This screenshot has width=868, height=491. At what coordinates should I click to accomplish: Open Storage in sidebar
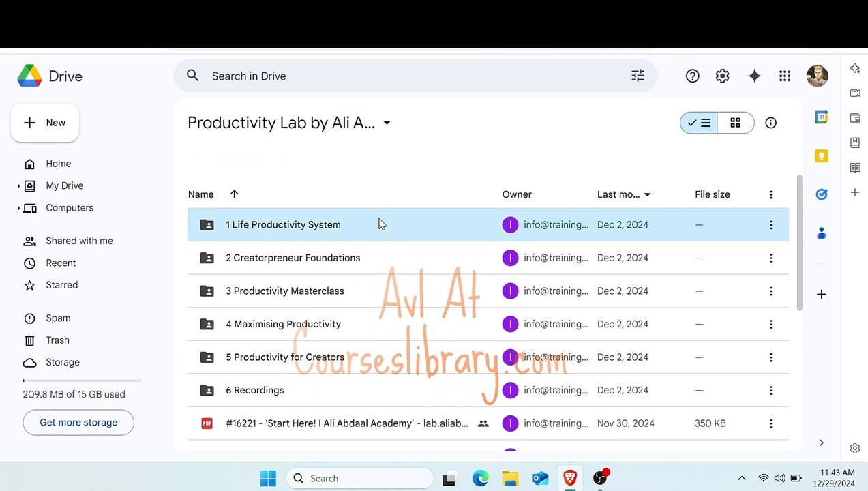pyautogui.click(x=63, y=362)
